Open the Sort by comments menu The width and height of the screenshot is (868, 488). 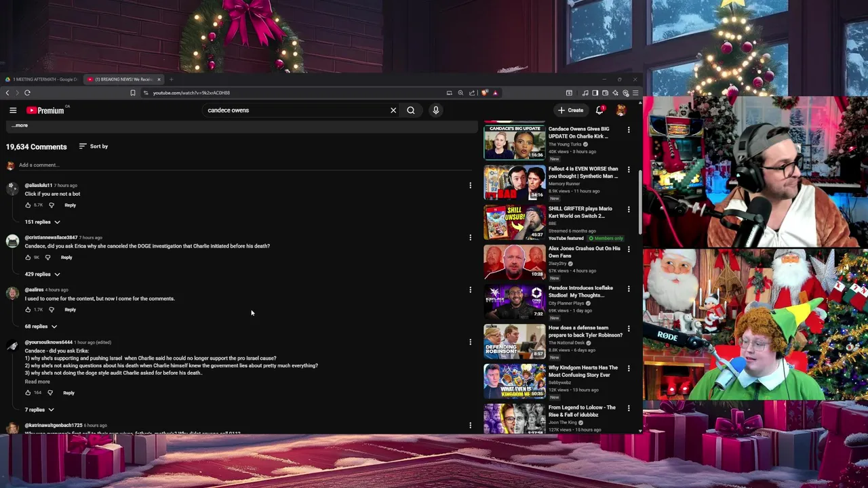[94, 146]
